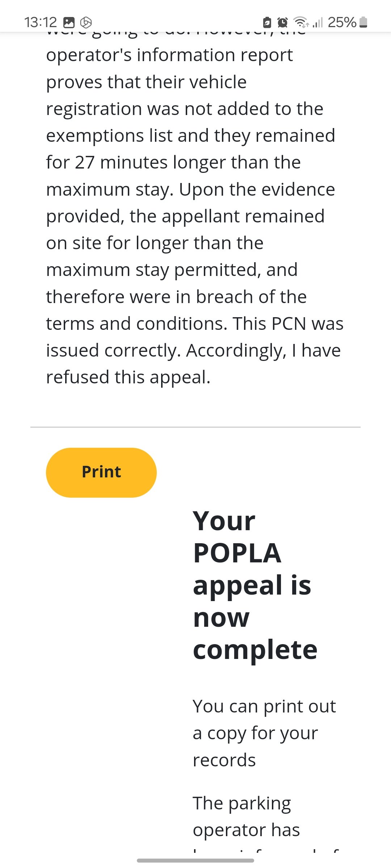Tap the 'terms and conditions. This PCN was' line
The width and height of the screenshot is (391, 868).
(195, 324)
